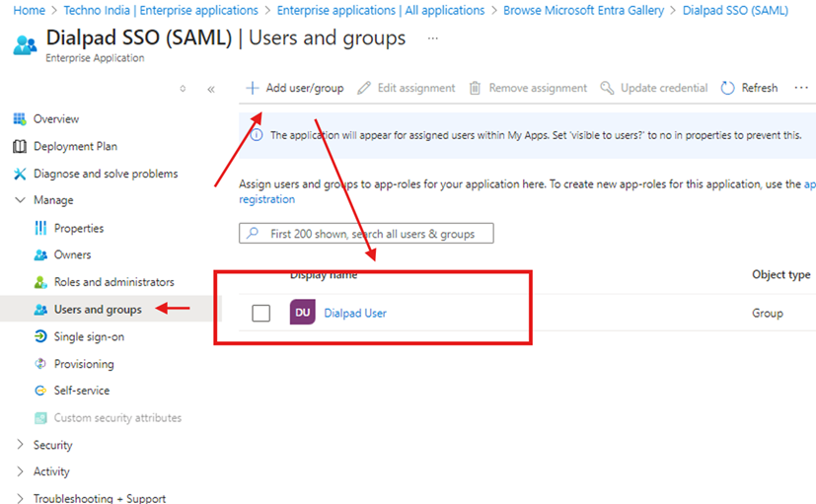
Task: Go to Home breadcrumb
Action: (30, 11)
